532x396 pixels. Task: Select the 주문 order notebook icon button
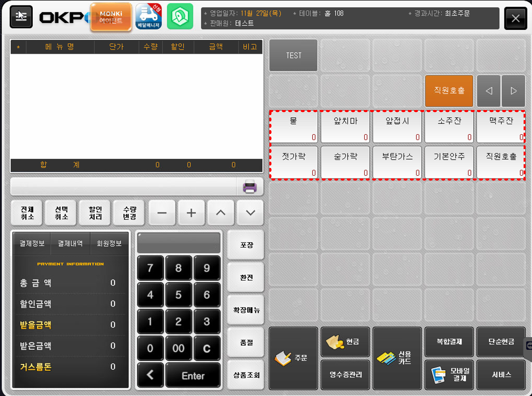click(293, 358)
